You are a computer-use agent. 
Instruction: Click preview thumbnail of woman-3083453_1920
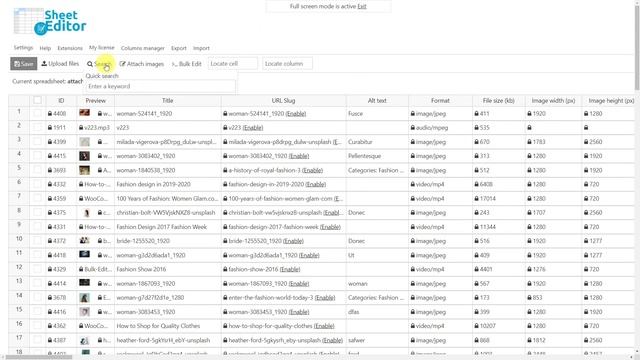[84, 312]
